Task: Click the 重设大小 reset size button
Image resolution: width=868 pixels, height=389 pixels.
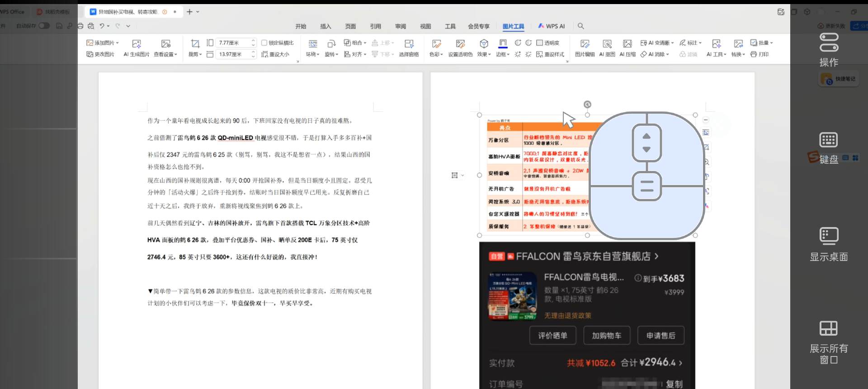Action: click(275, 54)
